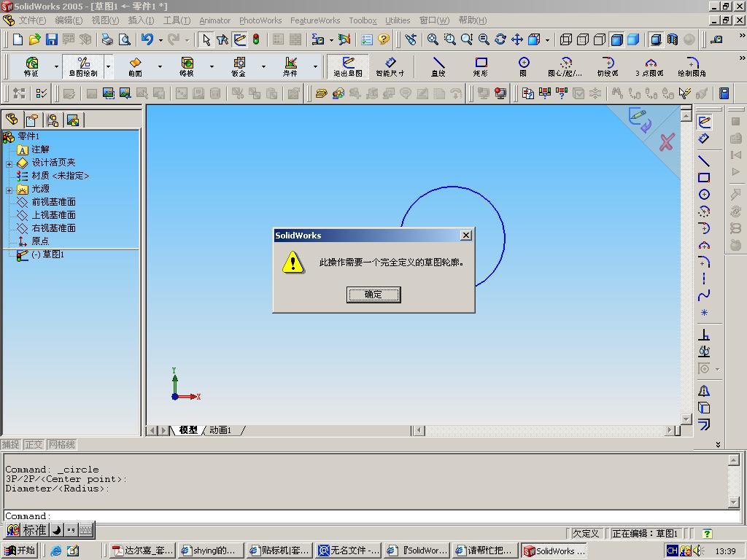The image size is (747, 560).
Task: Click the Spline tool in right sketch toolbar
Action: (x=704, y=296)
